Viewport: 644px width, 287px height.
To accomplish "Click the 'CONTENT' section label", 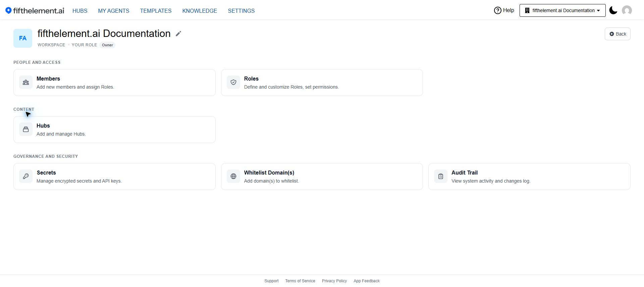I will pos(24,109).
